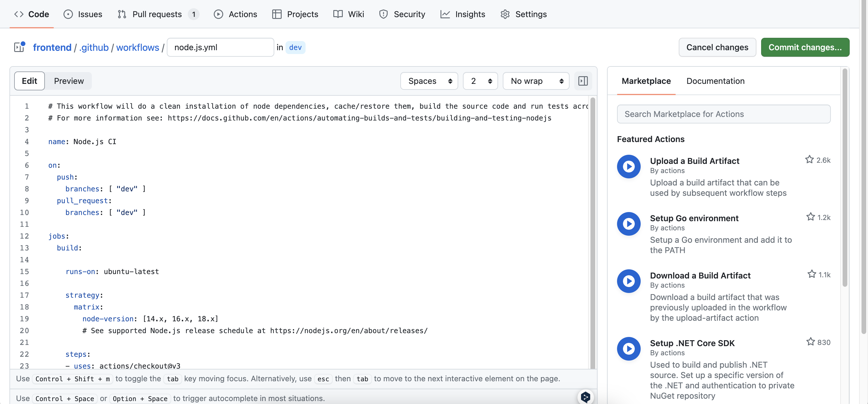The width and height of the screenshot is (868, 404).
Task: Click the Search Marketplace for Actions field
Action: pyautogui.click(x=723, y=114)
